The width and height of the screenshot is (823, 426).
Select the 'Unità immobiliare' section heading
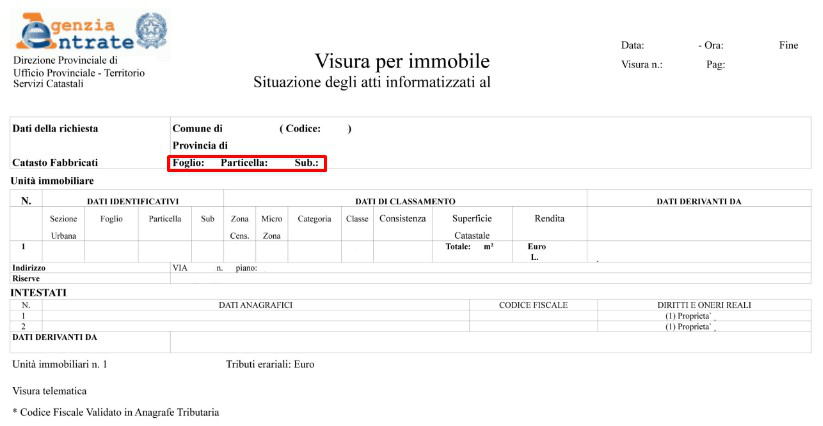click(x=52, y=181)
